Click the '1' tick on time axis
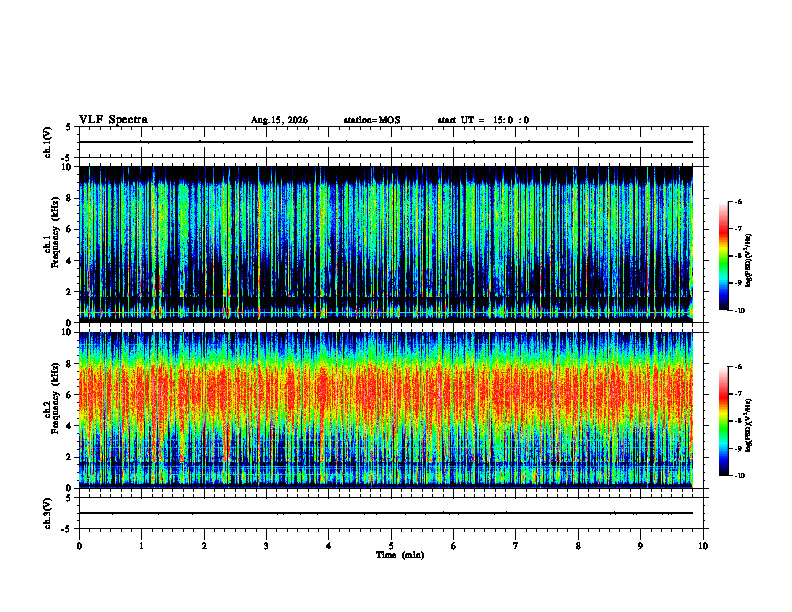 tap(141, 546)
